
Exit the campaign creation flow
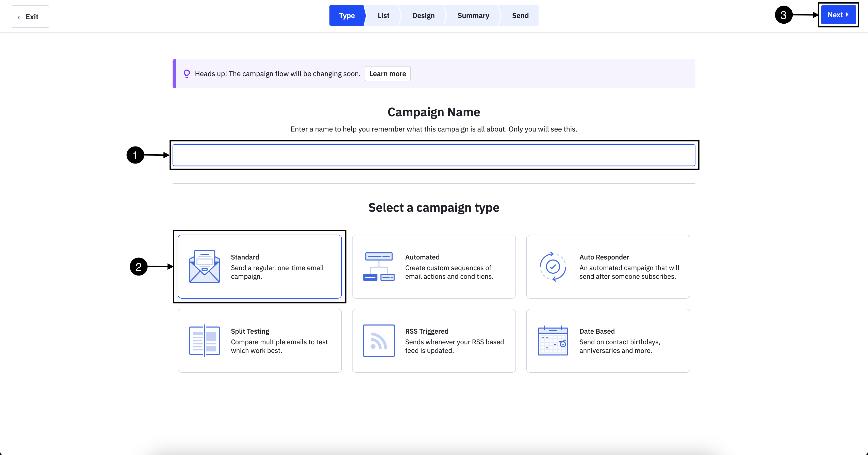coord(30,17)
